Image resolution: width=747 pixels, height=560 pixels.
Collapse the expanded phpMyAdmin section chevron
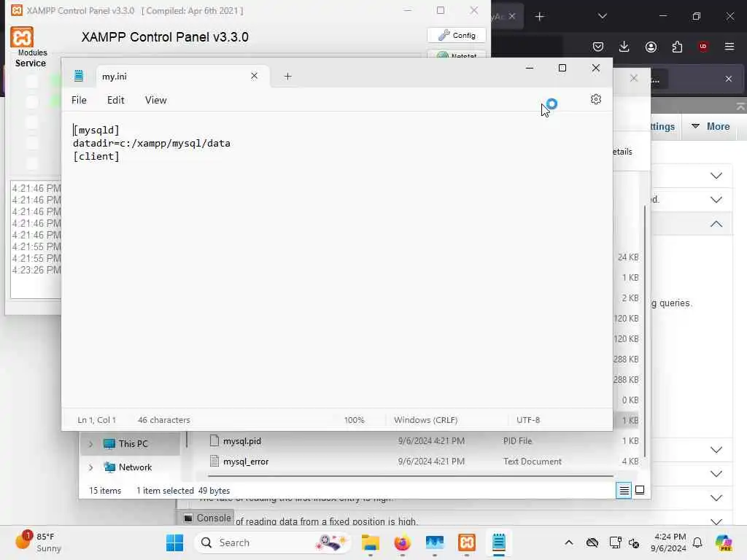(x=716, y=224)
